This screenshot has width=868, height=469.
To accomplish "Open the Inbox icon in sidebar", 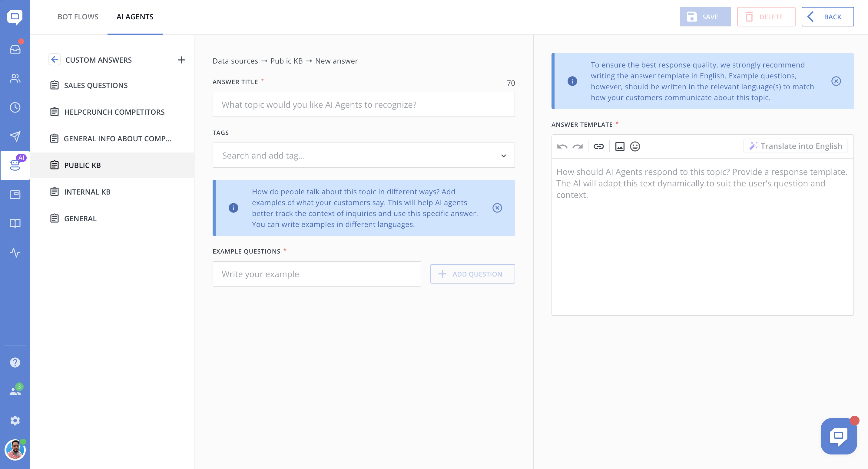I will click(15, 50).
